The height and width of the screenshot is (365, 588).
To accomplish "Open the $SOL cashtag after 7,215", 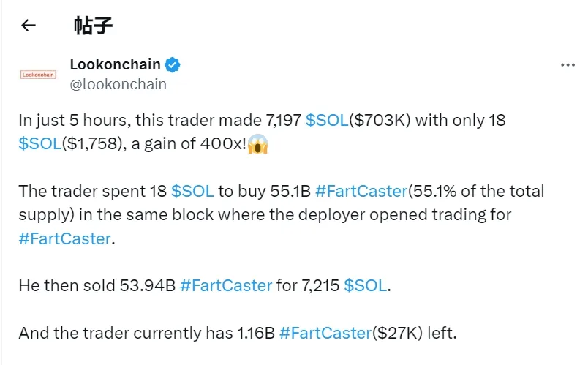I will click(x=365, y=285).
